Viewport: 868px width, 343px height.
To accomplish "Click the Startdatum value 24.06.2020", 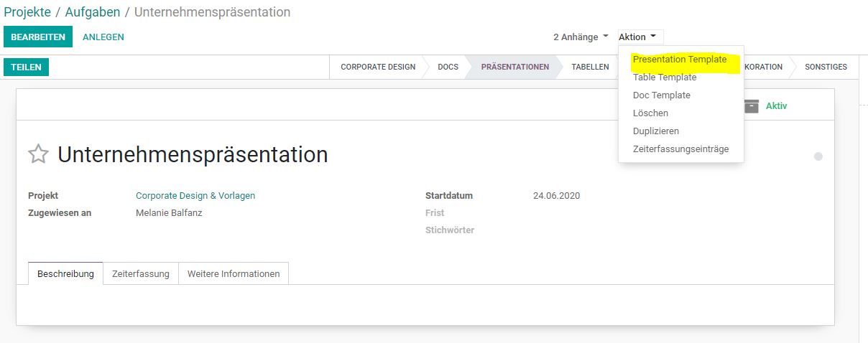I will (556, 196).
